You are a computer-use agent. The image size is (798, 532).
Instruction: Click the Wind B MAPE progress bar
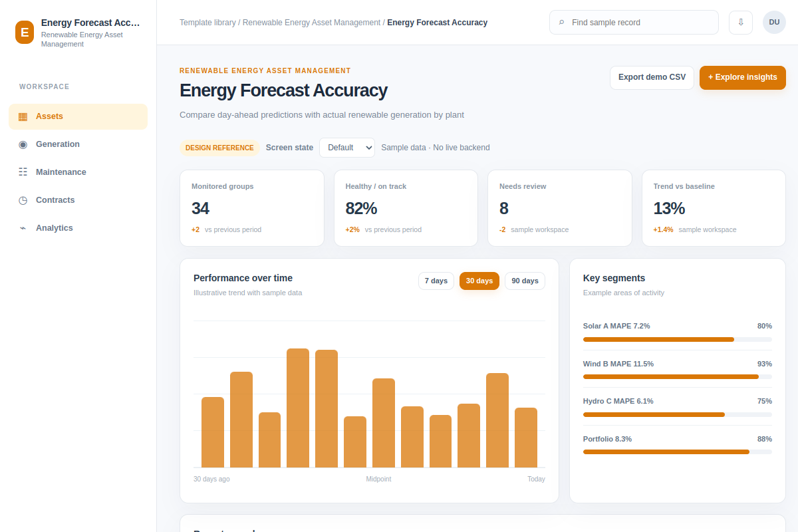coord(678,377)
